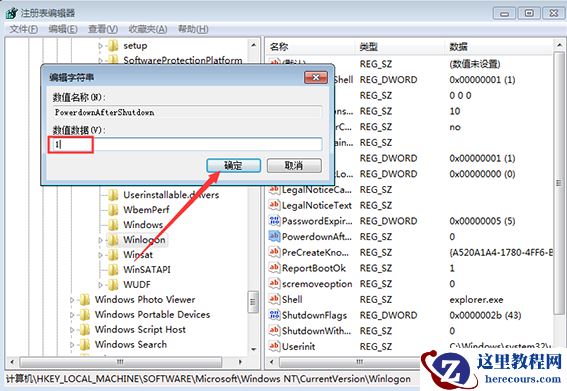
Task: Select the 0x00000005 (5) data cell
Action: coord(482,221)
